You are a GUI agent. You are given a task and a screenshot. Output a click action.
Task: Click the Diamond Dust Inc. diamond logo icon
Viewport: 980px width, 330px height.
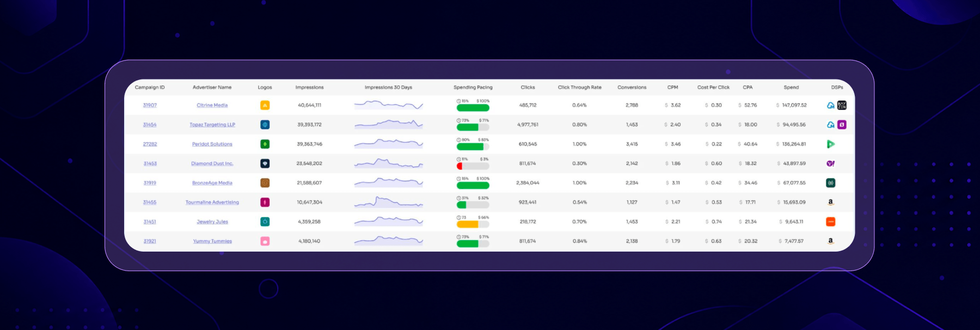tap(265, 163)
